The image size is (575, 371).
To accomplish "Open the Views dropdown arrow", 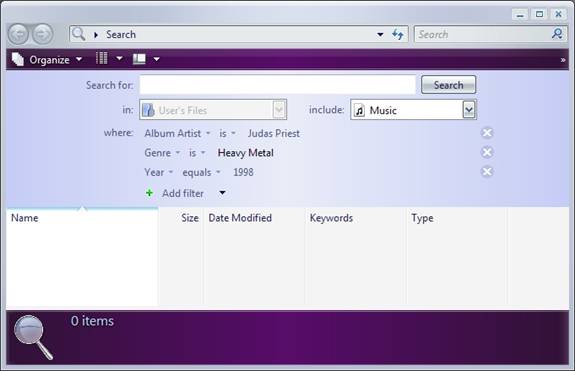I will pyautogui.click(x=120, y=58).
